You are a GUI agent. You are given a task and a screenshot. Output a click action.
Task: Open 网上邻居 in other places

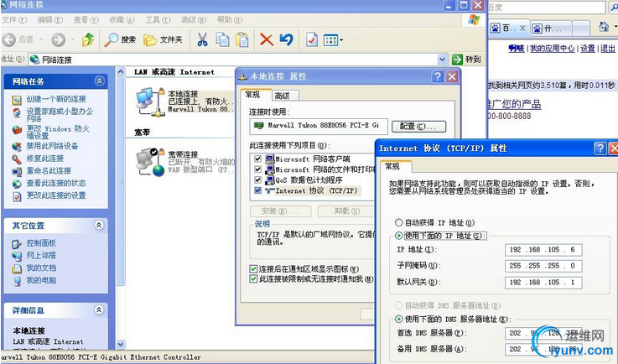[41, 255]
